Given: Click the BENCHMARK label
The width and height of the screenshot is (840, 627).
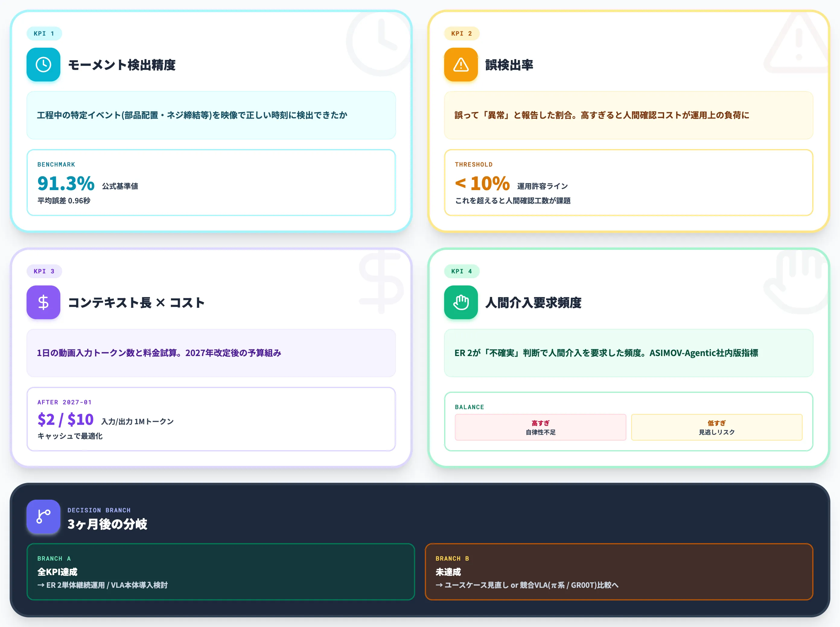Looking at the screenshot, I should tap(56, 165).
